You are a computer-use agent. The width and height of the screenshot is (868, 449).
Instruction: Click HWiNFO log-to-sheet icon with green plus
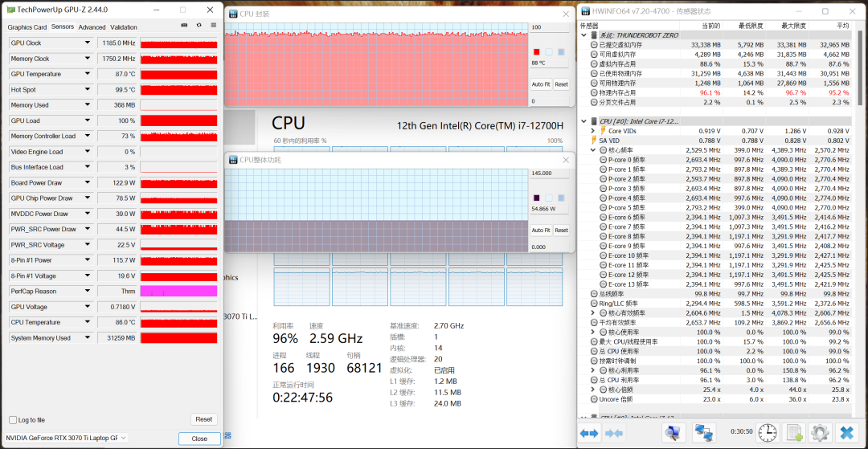[x=794, y=432]
